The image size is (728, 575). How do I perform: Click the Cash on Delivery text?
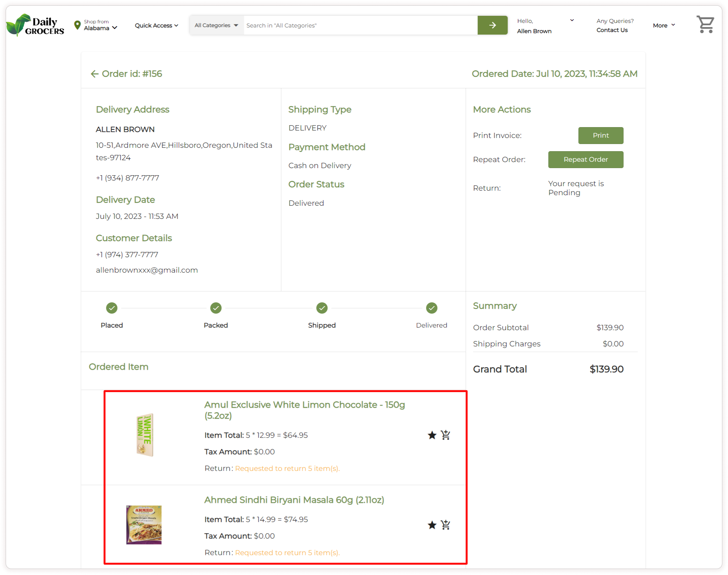[x=320, y=165]
